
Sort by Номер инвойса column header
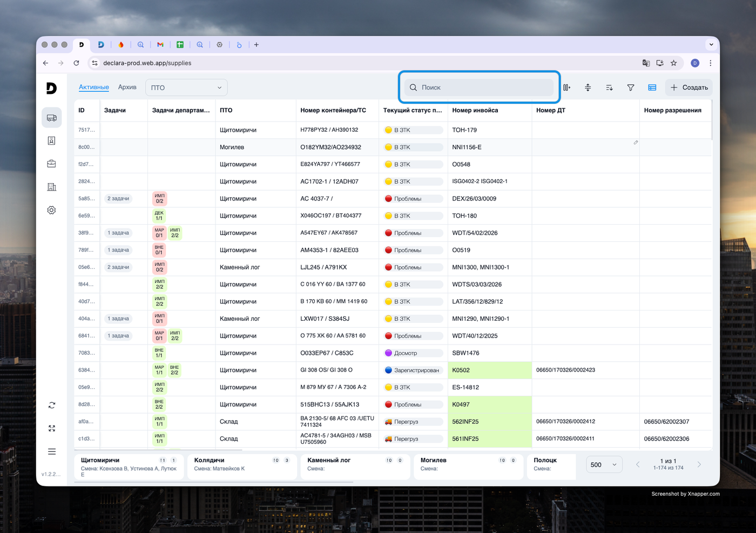point(475,110)
